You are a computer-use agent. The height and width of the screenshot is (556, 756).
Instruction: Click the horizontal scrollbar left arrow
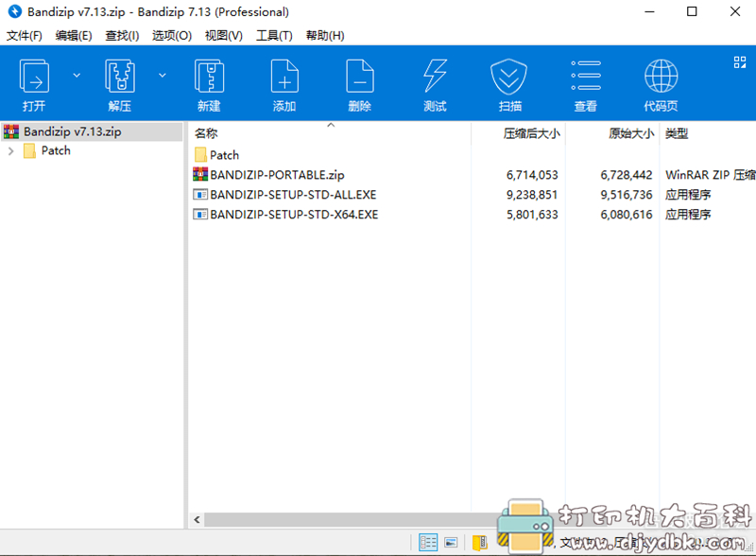pos(197,520)
